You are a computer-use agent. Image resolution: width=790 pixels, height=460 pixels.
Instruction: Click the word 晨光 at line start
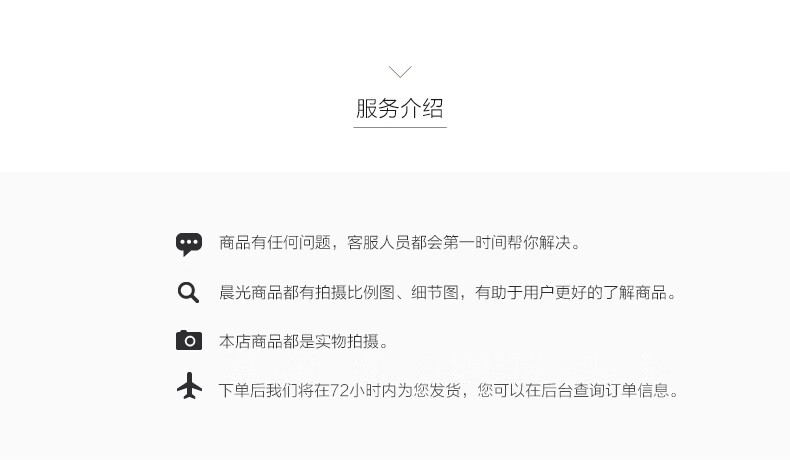(235, 292)
